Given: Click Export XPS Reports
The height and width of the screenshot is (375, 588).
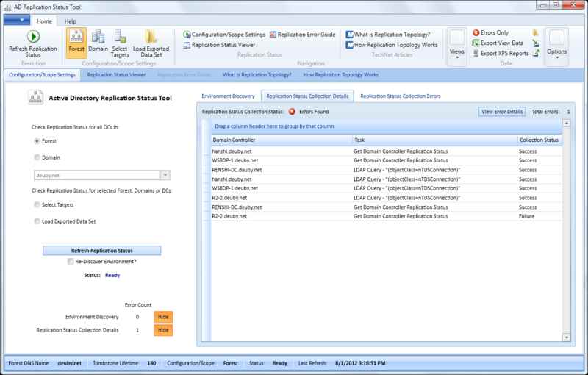Looking at the screenshot, I should click(x=501, y=54).
